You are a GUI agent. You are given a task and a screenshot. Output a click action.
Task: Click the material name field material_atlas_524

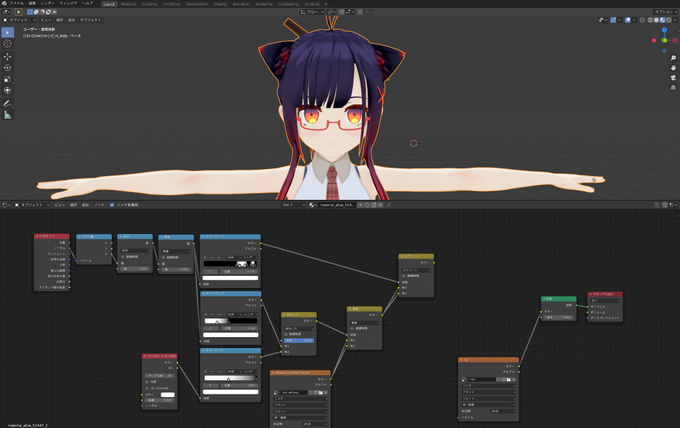(337, 205)
